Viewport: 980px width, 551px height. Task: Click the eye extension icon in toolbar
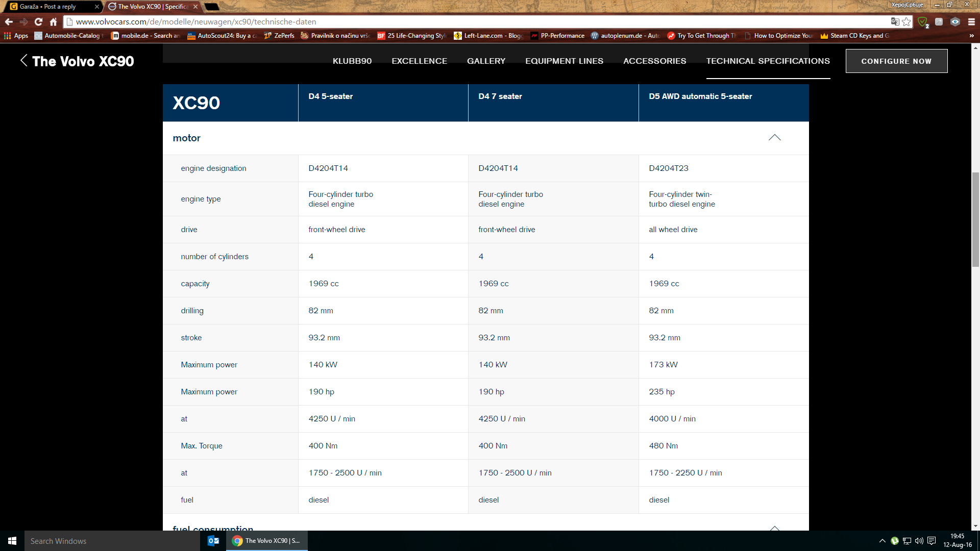point(955,21)
